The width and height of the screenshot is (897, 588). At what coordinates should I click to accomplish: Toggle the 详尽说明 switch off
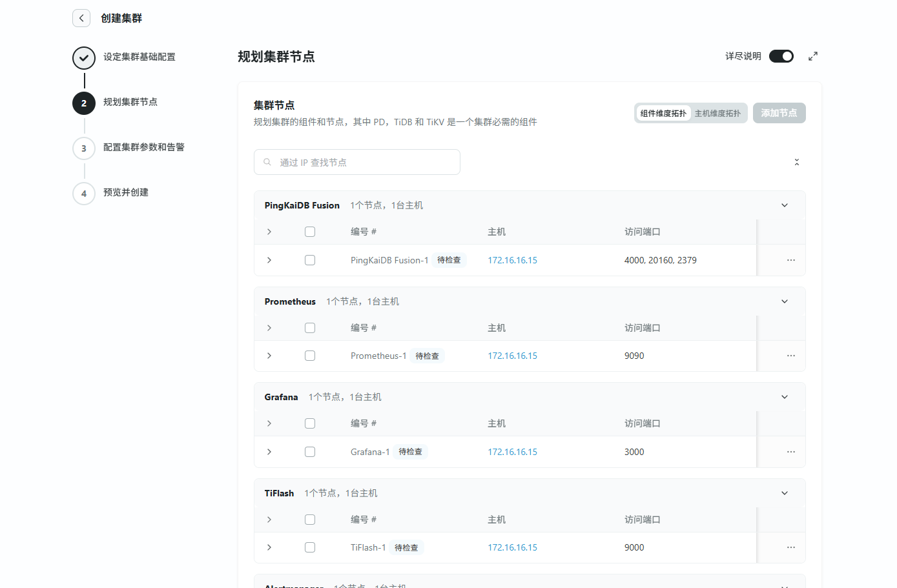click(x=781, y=56)
